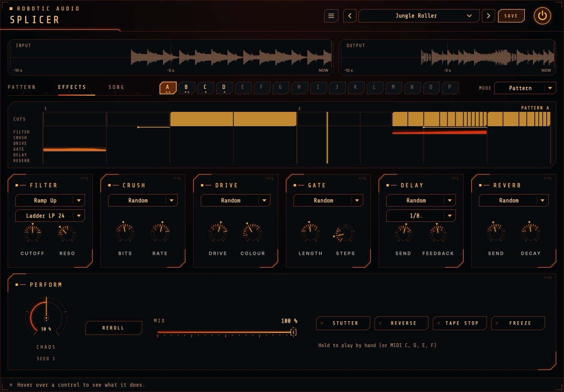
Task: Toggle the Perform section enable indicator
Action: pos(17,284)
